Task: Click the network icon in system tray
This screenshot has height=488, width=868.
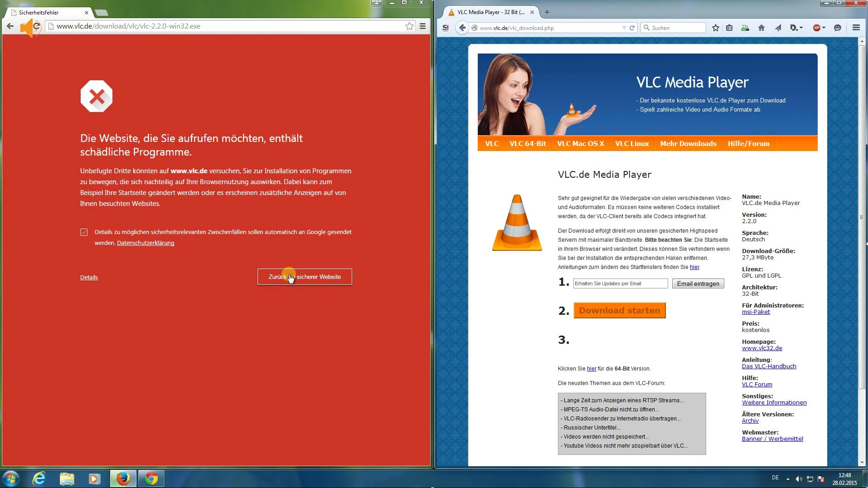Action: click(810, 479)
